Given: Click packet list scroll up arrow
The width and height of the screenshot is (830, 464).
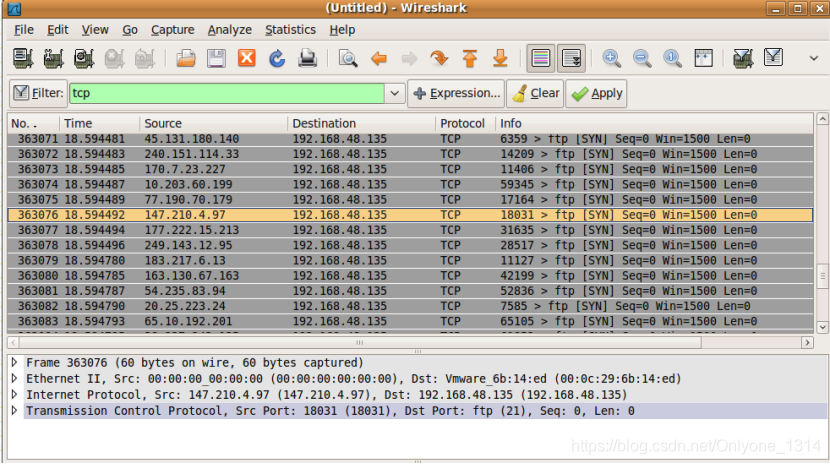Looking at the screenshot, I should pyautogui.click(x=822, y=119).
